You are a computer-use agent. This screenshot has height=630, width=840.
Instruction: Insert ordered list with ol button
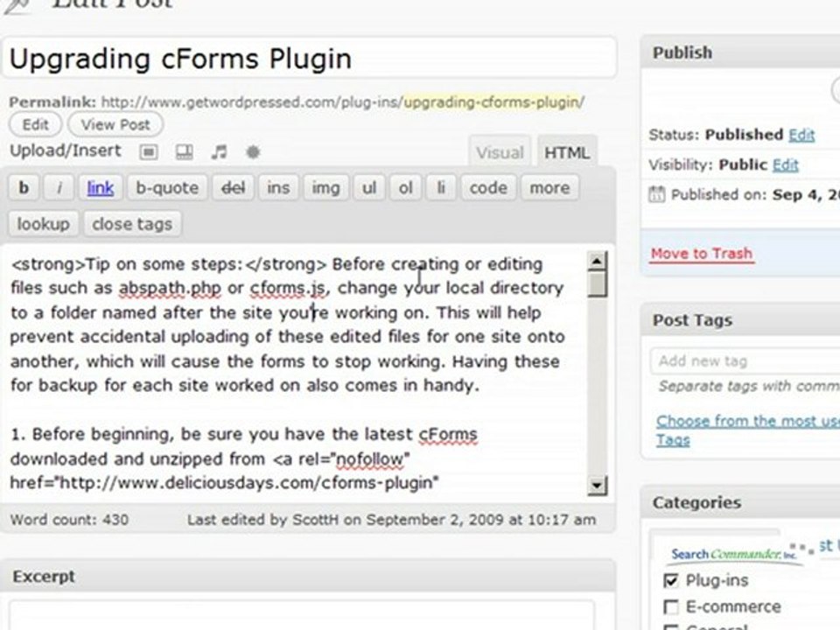point(405,188)
